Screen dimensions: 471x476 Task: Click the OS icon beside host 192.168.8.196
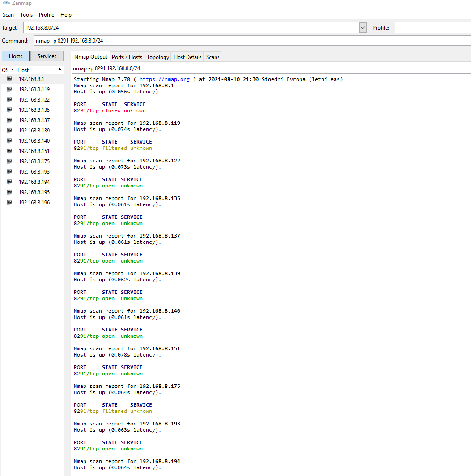tap(9, 203)
